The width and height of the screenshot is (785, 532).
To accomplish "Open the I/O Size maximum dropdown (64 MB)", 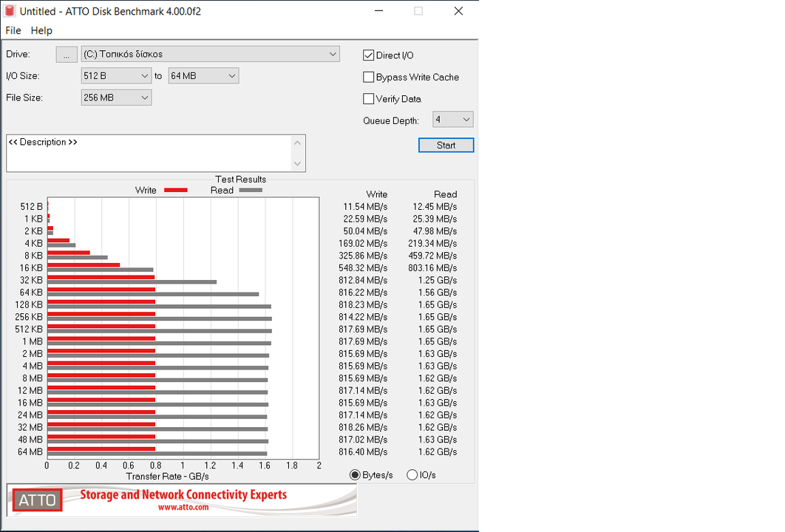I will pyautogui.click(x=203, y=76).
